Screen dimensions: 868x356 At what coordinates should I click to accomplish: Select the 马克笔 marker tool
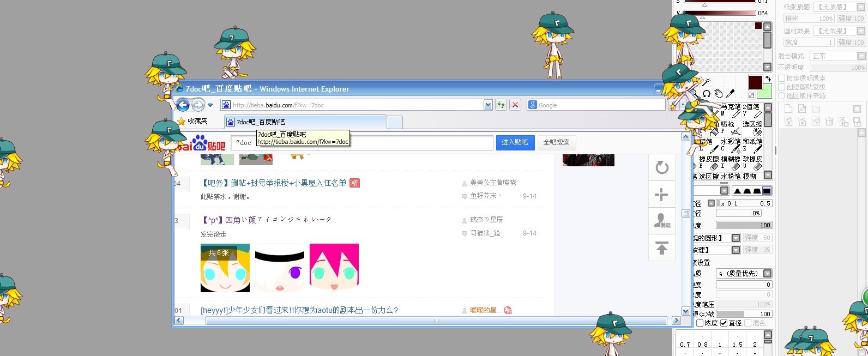point(731,111)
